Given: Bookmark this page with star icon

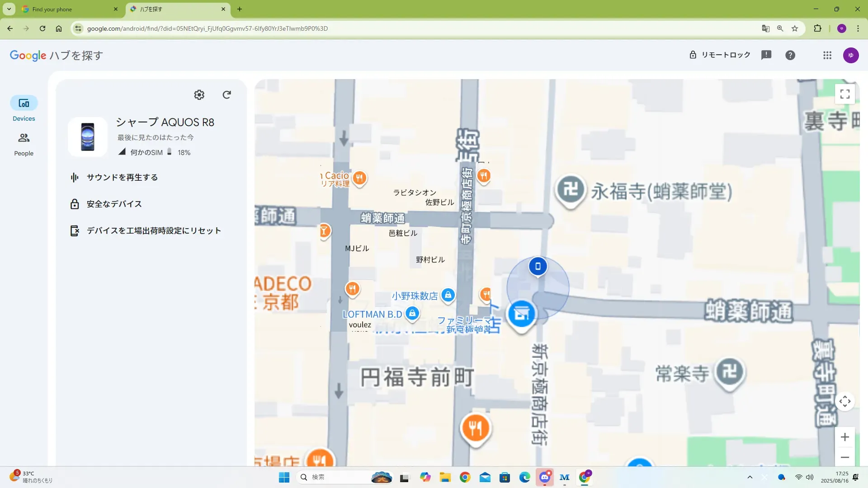Looking at the screenshot, I should [794, 28].
